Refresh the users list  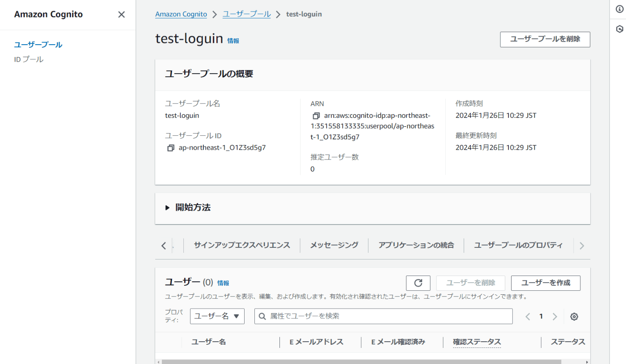coord(418,283)
